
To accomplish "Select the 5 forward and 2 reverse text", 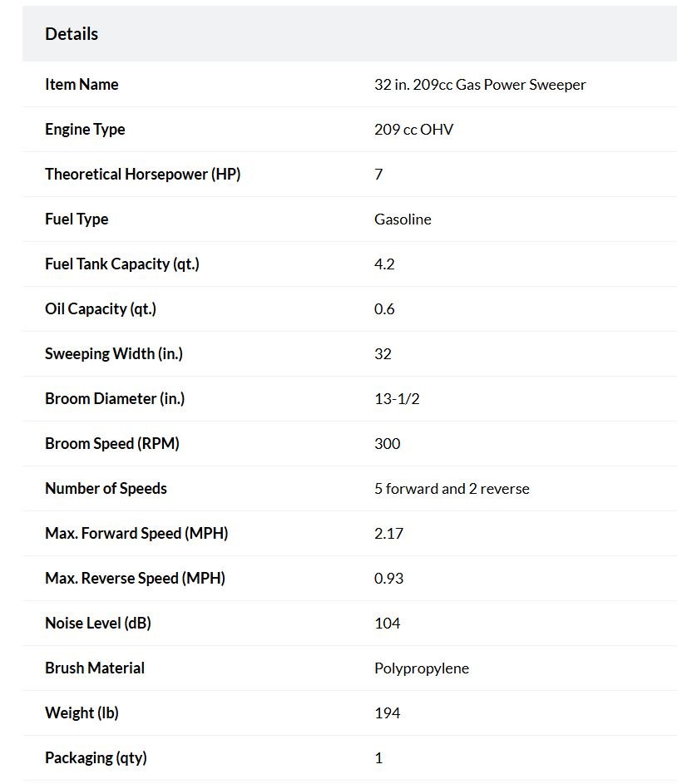I will pos(452,489).
